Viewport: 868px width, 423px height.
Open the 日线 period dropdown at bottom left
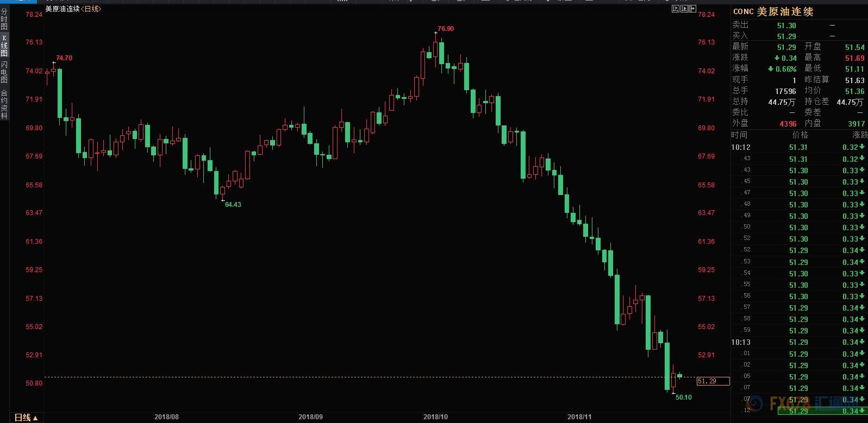point(26,418)
